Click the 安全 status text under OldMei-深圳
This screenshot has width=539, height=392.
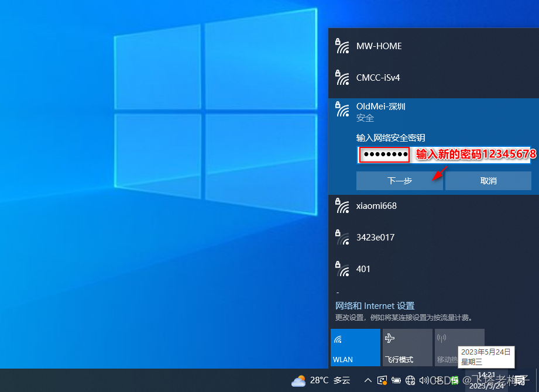point(365,118)
